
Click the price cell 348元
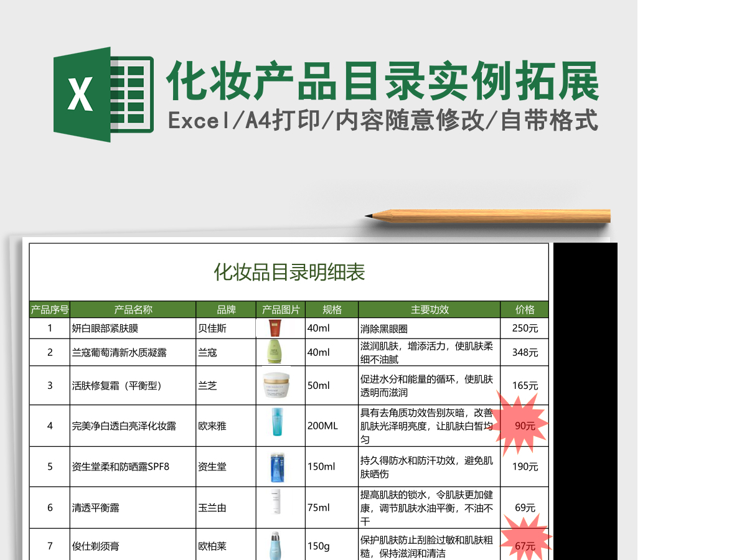pos(525,352)
